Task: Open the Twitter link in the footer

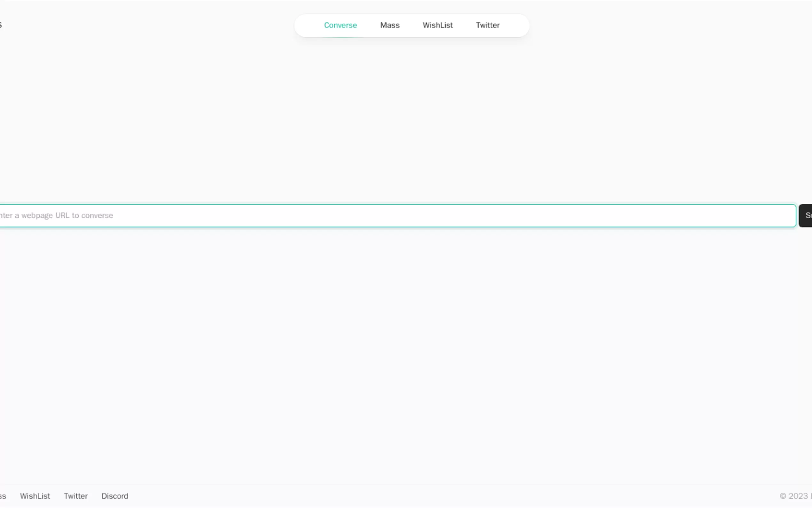Action: [75, 496]
